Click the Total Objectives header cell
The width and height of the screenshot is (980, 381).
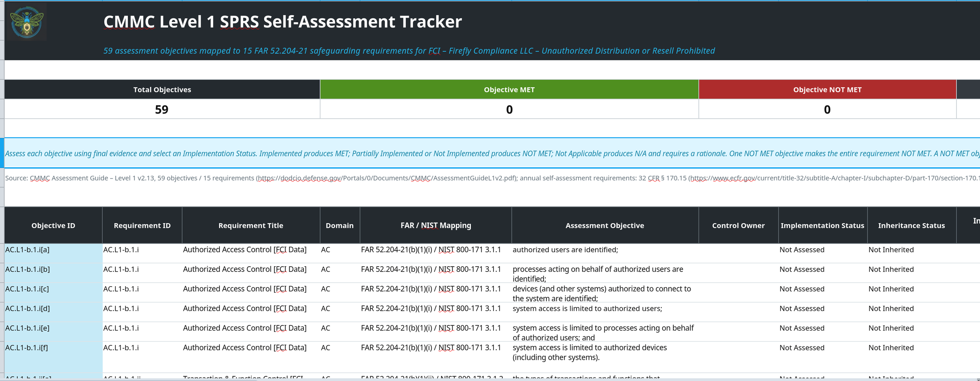pos(162,90)
